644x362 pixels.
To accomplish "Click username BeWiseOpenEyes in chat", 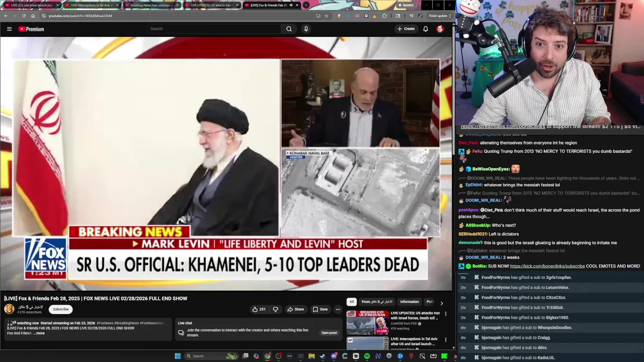I will point(491,169).
